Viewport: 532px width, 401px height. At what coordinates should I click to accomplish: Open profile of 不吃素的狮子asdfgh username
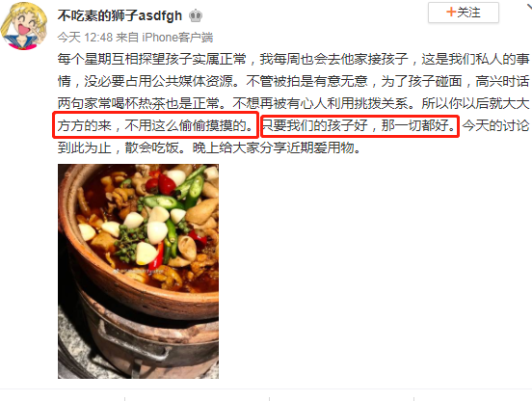[120, 15]
